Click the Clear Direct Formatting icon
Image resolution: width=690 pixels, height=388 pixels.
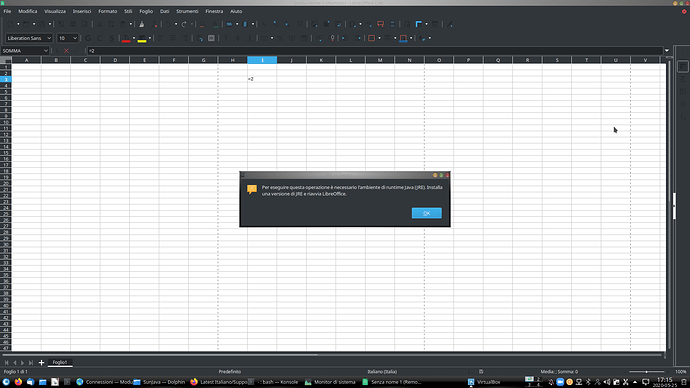(x=154, y=24)
